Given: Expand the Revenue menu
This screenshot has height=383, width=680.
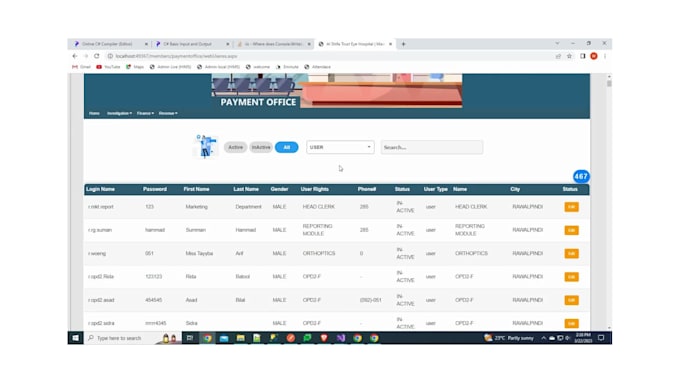Looking at the screenshot, I should (168, 113).
